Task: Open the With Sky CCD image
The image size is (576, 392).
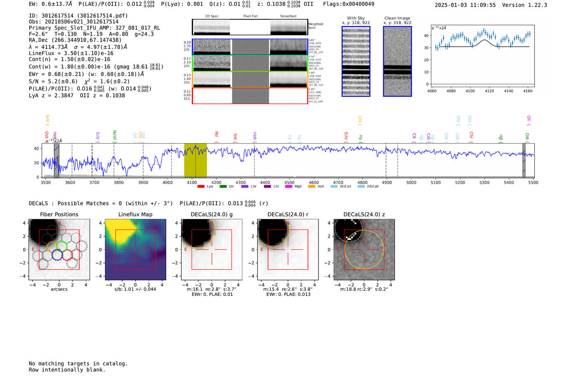Action: click(356, 61)
